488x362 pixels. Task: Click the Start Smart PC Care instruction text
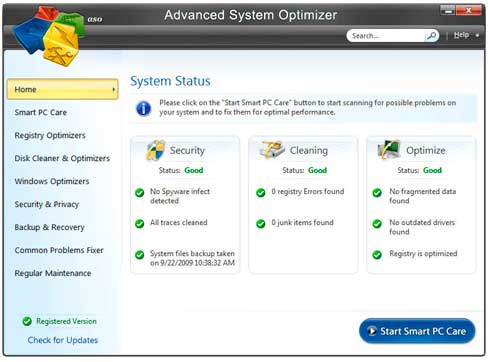pos(308,107)
